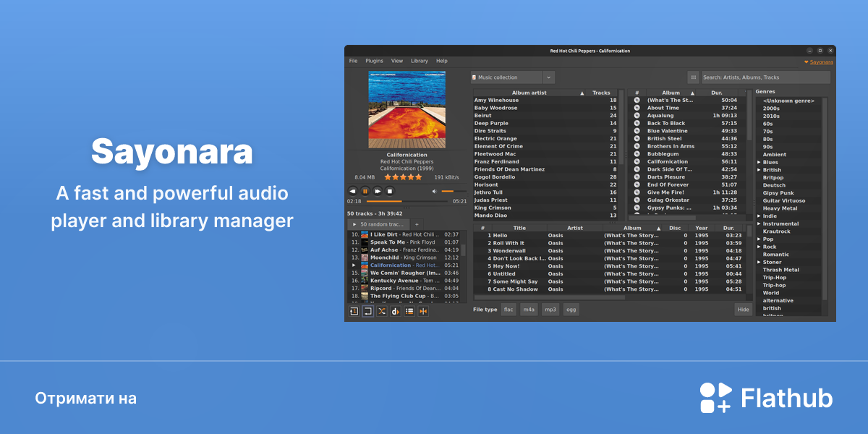Expand the British genre
This screenshot has height=434, width=868.
[x=759, y=170]
